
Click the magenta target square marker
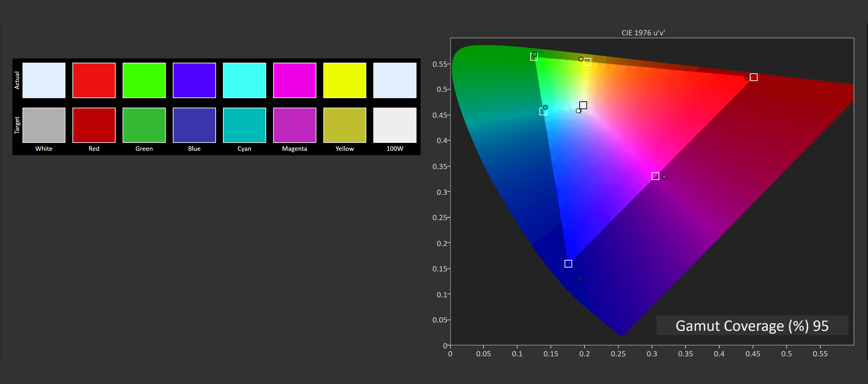click(x=655, y=176)
